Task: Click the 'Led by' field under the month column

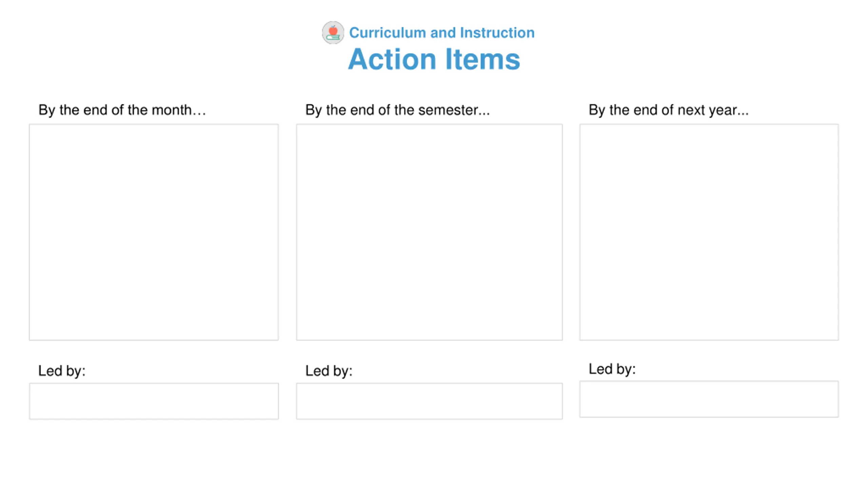Action: 154,401
